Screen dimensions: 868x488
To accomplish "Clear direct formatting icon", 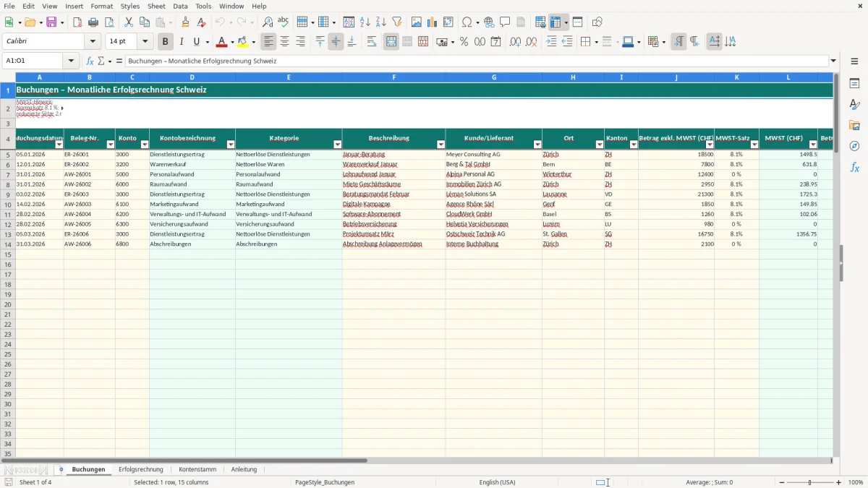I will tap(201, 22).
